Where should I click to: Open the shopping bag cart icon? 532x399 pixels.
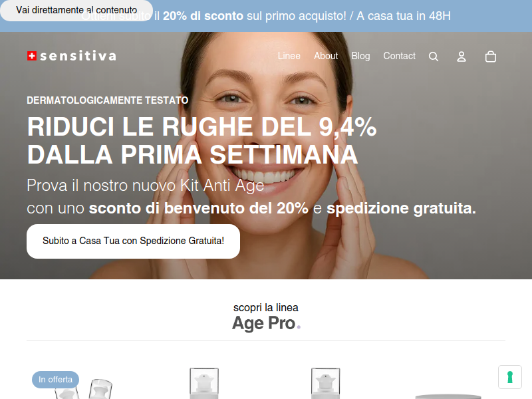491,57
